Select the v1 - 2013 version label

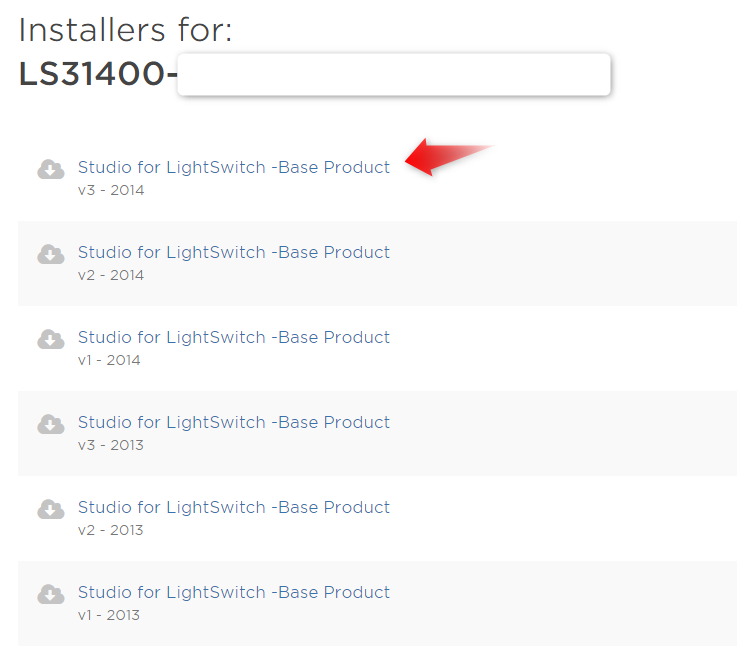109,615
